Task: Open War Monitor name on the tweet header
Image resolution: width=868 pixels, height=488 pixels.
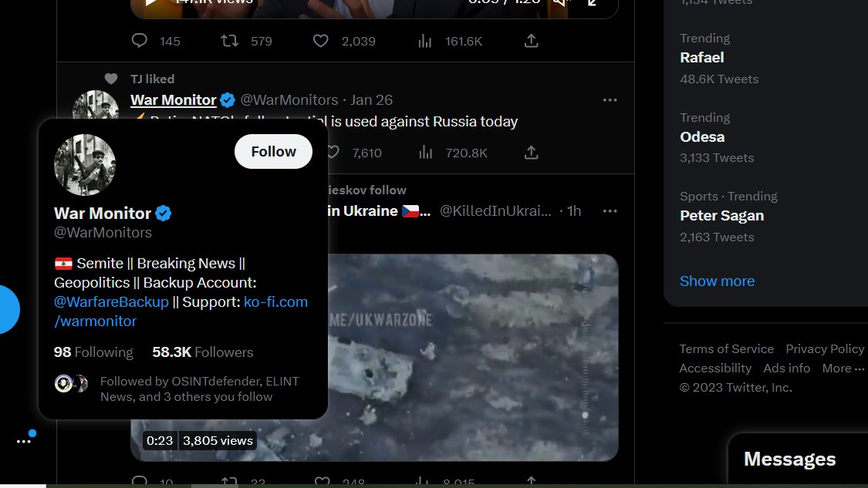Action: pyautogui.click(x=174, y=100)
